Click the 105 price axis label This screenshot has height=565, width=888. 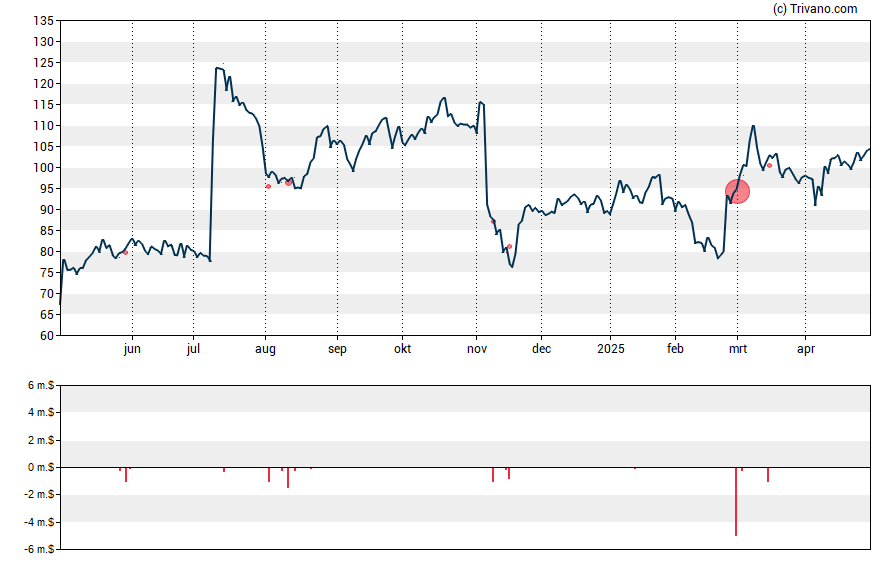44,147
